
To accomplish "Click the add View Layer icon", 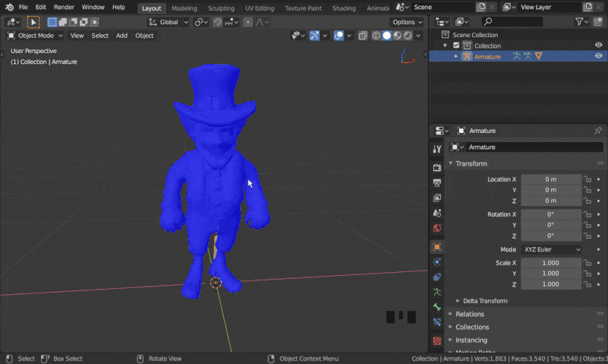I will pos(587,7).
